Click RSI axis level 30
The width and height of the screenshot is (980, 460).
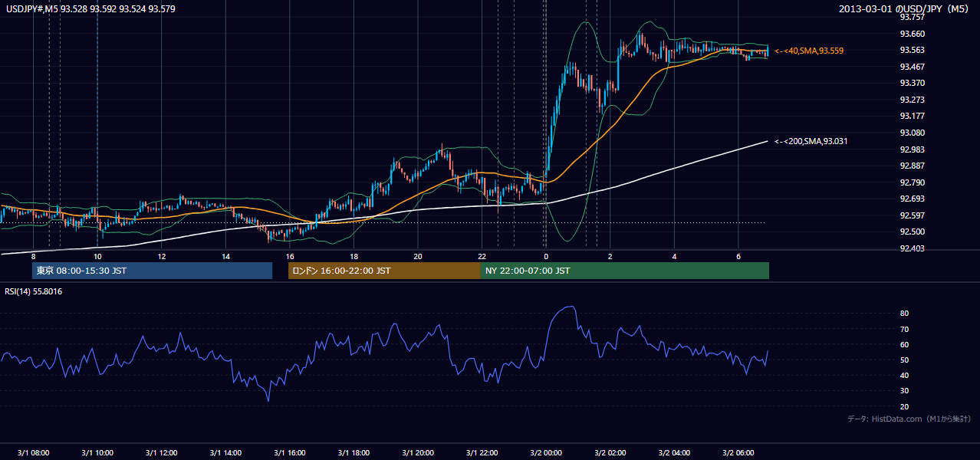[x=904, y=391]
